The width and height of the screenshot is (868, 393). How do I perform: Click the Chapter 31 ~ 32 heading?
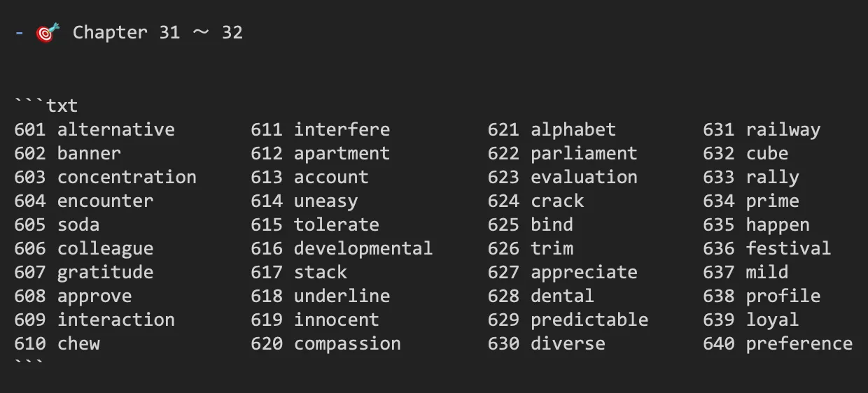point(157,32)
